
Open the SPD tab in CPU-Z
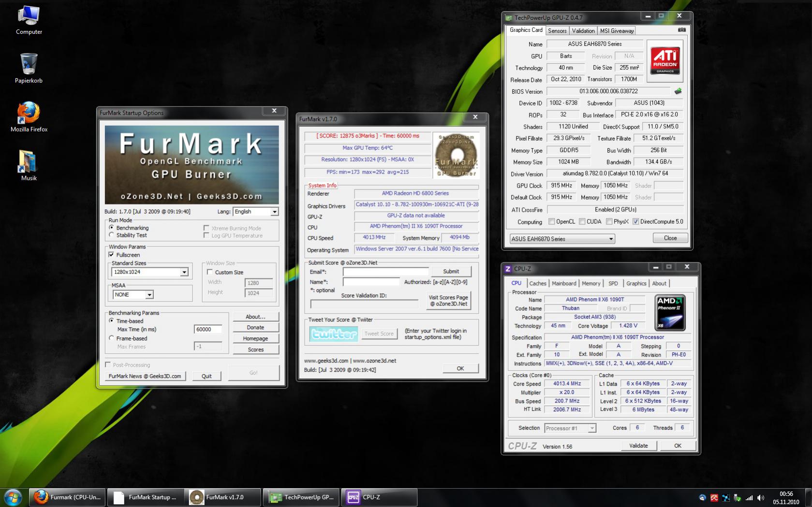pyautogui.click(x=613, y=284)
